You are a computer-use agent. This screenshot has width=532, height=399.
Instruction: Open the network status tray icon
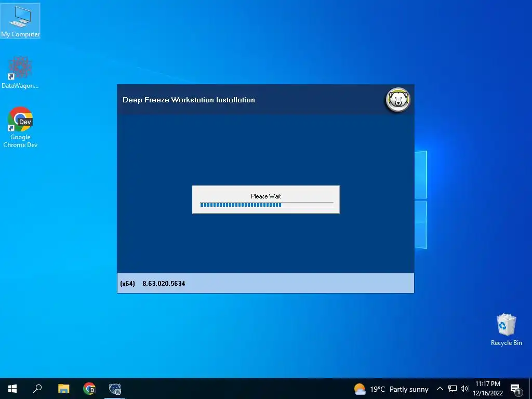pyautogui.click(x=453, y=389)
